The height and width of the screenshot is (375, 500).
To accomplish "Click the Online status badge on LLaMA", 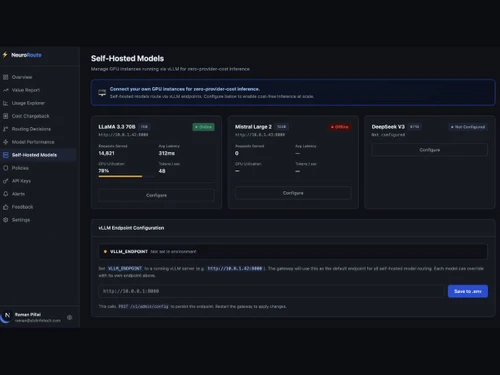I will [203, 127].
